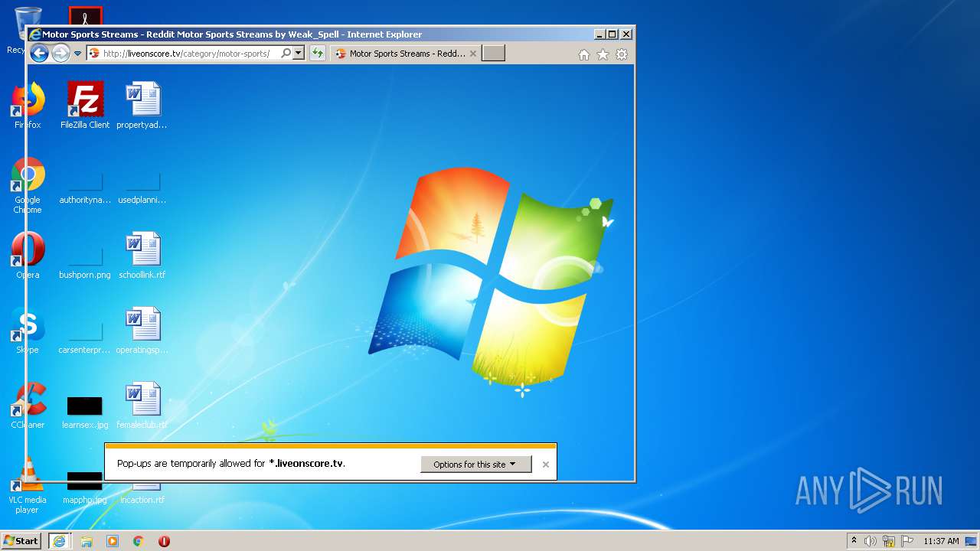Viewport: 980px width, 551px height.
Task: Select the Google Chrome desktop shortcut
Action: click(x=28, y=186)
